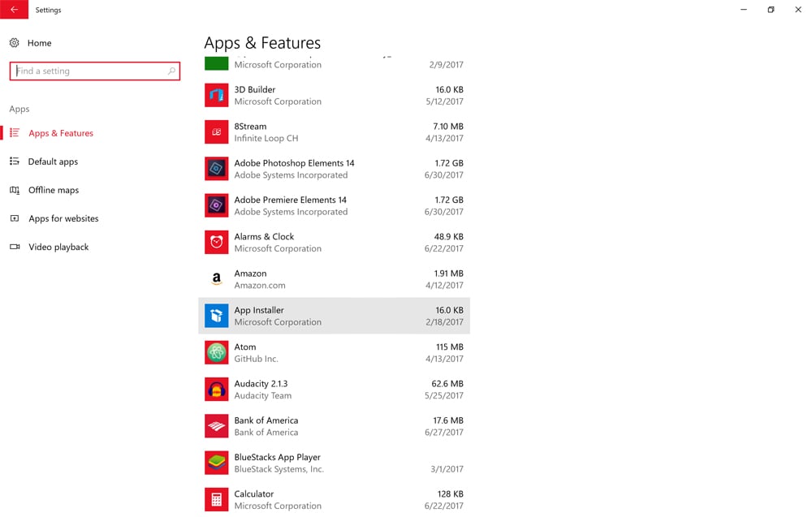The image size is (812, 517).
Task: Switch to Offline maps settings
Action: click(x=53, y=190)
